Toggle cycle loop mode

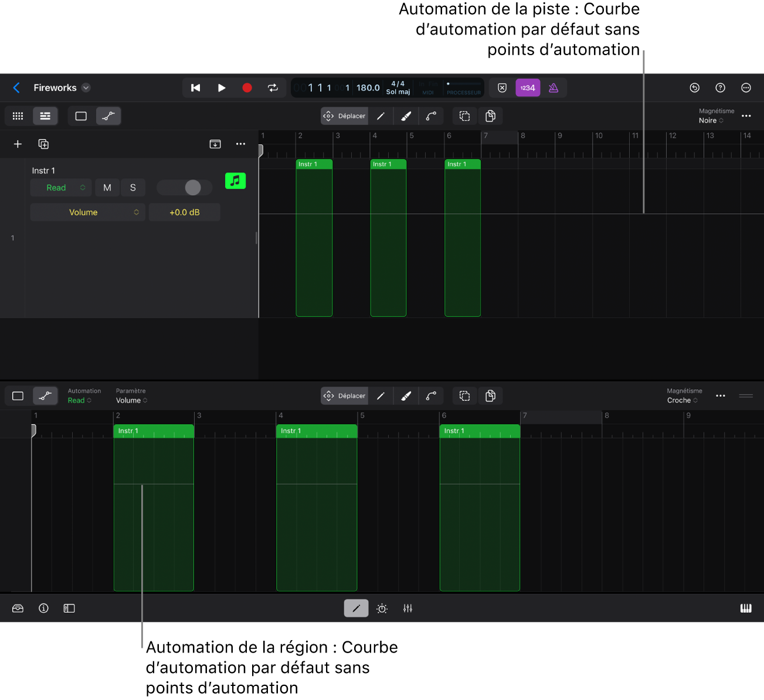click(273, 88)
